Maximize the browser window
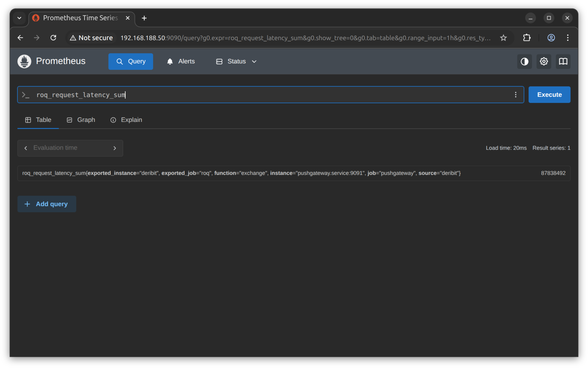 click(x=548, y=18)
